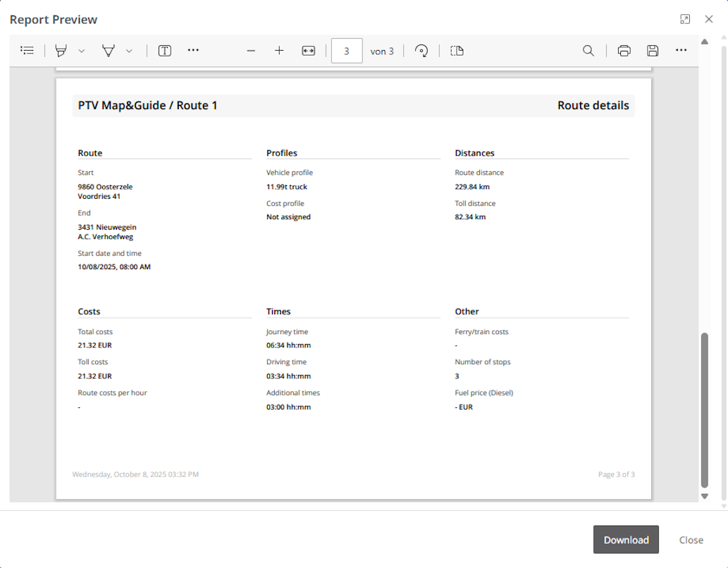Zoom in with the plus button
The height and width of the screenshot is (568, 728).
[279, 51]
